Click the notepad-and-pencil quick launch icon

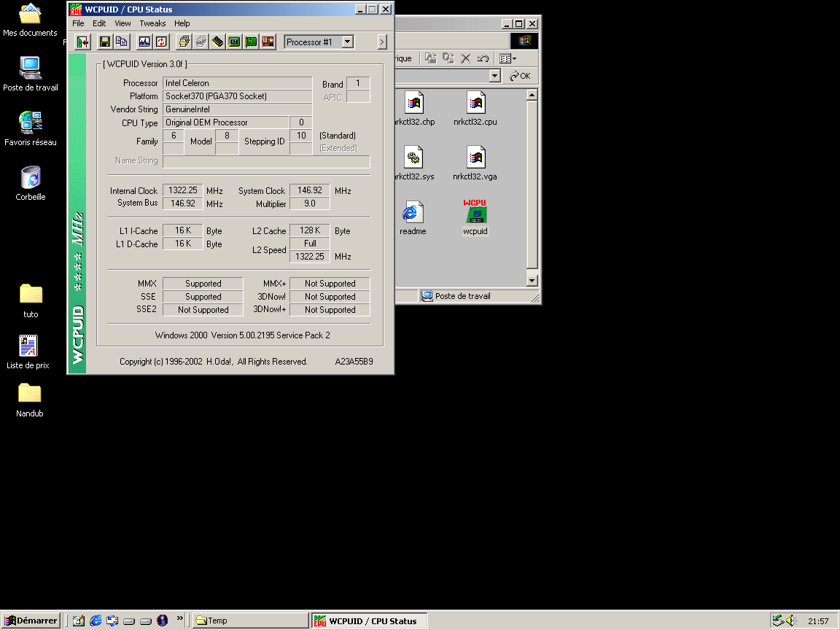click(x=78, y=621)
